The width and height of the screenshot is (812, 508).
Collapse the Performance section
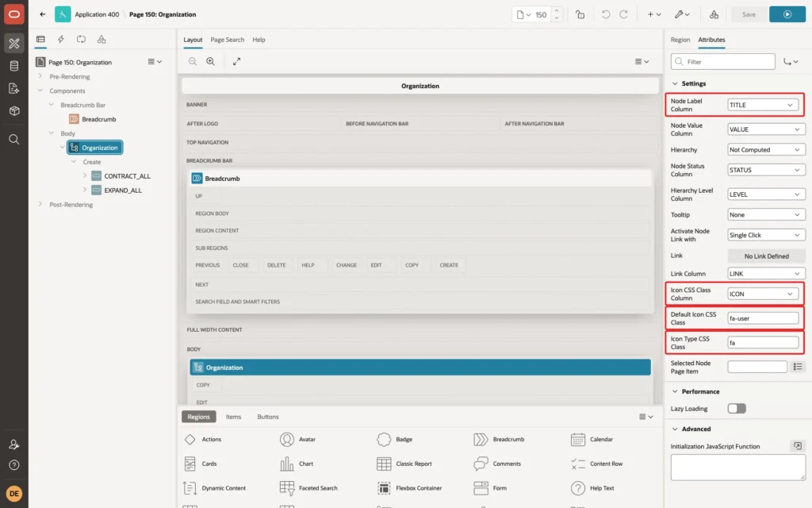pos(675,391)
